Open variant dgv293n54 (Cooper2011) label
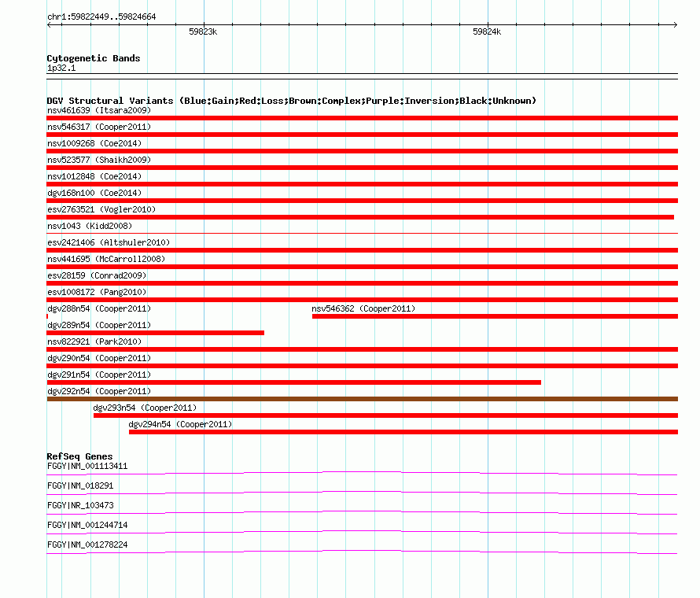Screen dimensions: 700x598 [x=145, y=408]
